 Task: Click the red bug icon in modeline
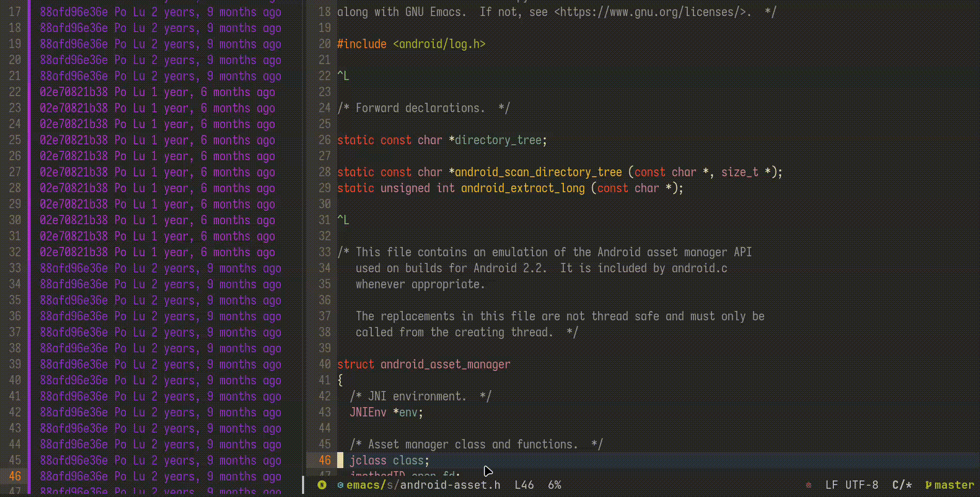tap(808, 485)
